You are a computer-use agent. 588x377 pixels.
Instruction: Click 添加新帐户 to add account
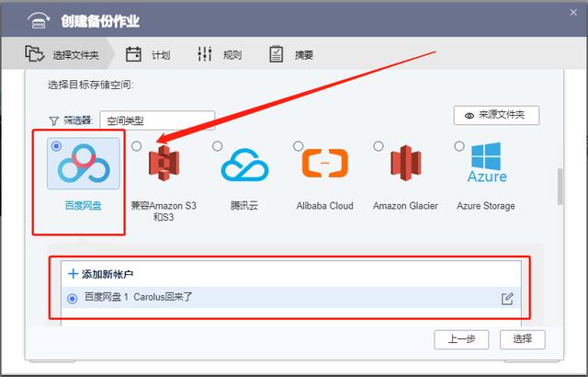click(100, 274)
